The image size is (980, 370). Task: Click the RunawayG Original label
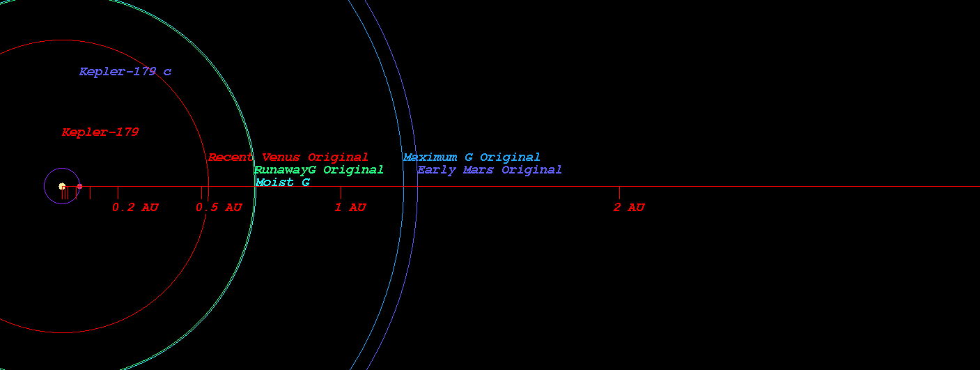(319, 170)
